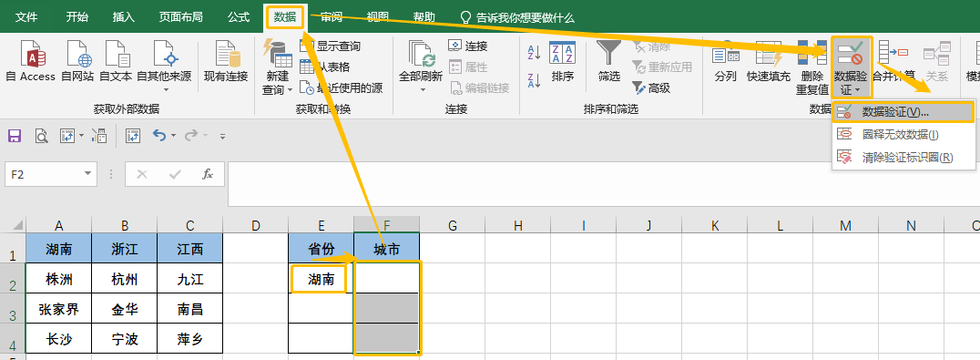Open 高级 advanced filter
The height and width of the screenshot is (360, 980).
(650, 88)
